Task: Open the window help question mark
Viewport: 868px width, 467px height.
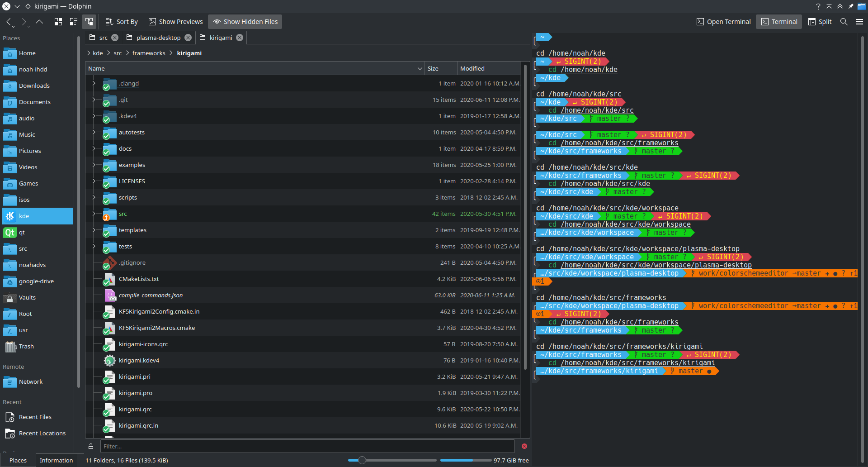Action: click(x=818, y=6)
